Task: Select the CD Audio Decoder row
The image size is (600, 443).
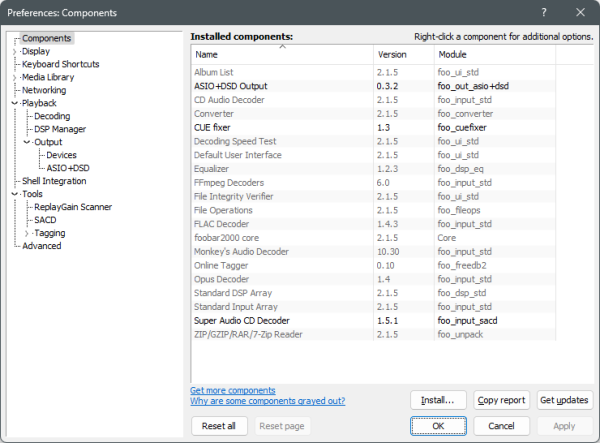Action: click(373, 100)
